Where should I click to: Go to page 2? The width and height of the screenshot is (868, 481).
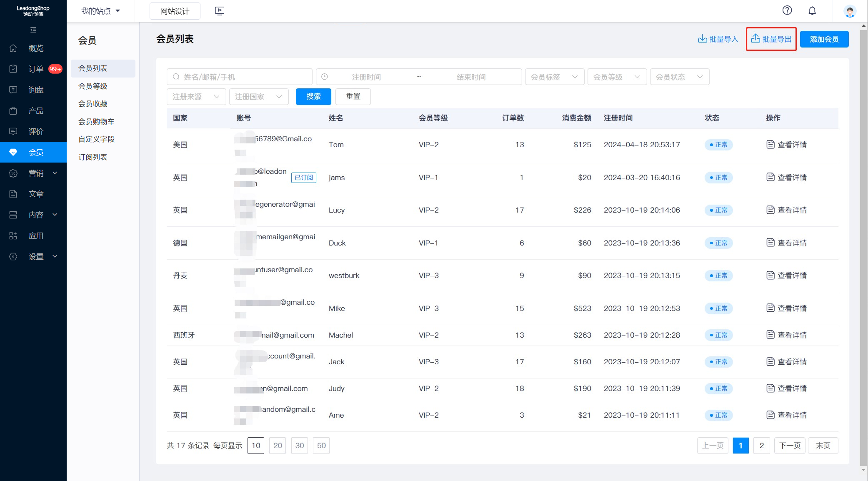point(761,446)
